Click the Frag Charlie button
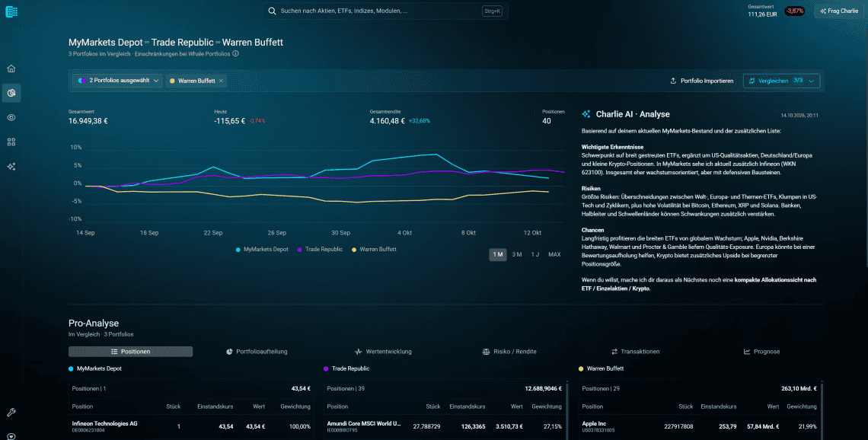868x440 pixels. pyautogui.click(x=839, y=11)
